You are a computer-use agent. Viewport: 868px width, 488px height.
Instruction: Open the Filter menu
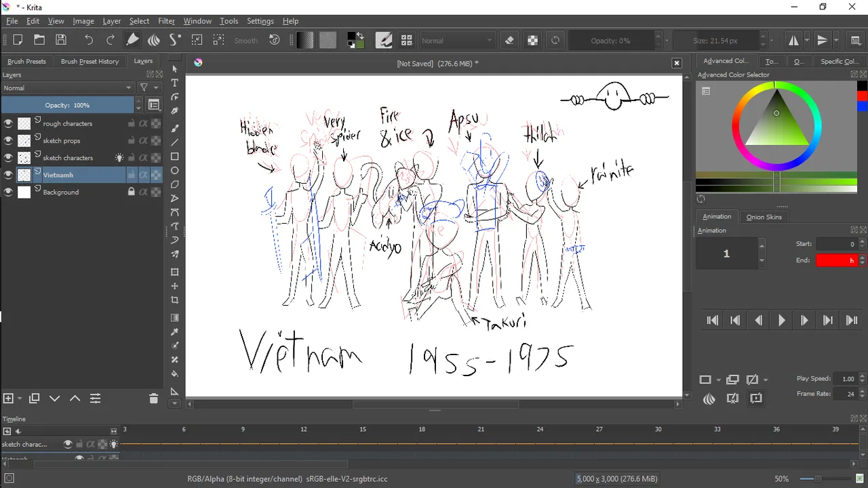click(166, 21)
